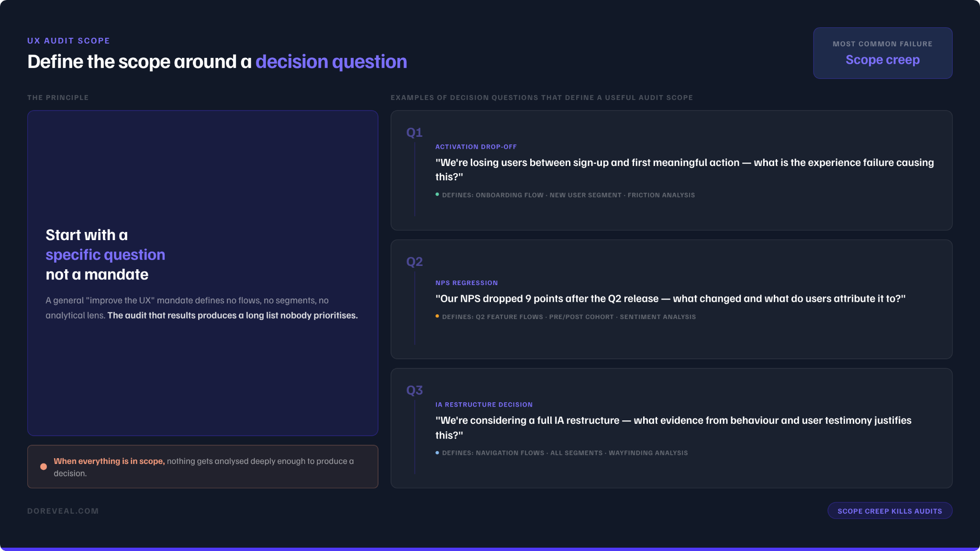Select the 'Most common failure: Scope creep' badge

(882, 53)
